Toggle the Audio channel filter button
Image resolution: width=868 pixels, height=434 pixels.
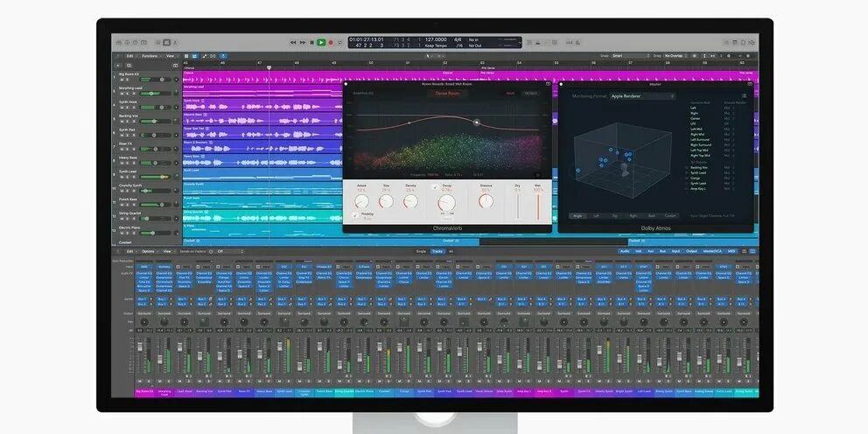coord(625,251)
